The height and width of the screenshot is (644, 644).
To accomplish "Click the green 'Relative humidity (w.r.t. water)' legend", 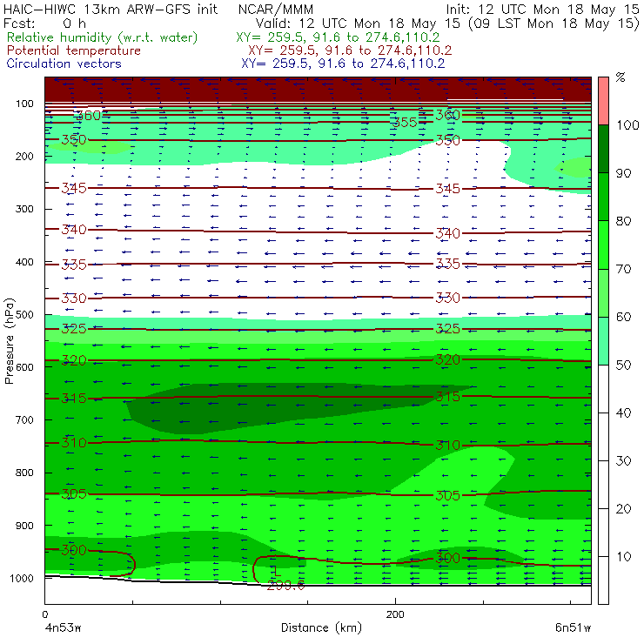I will pyautogui.click(x=103, y=37).
